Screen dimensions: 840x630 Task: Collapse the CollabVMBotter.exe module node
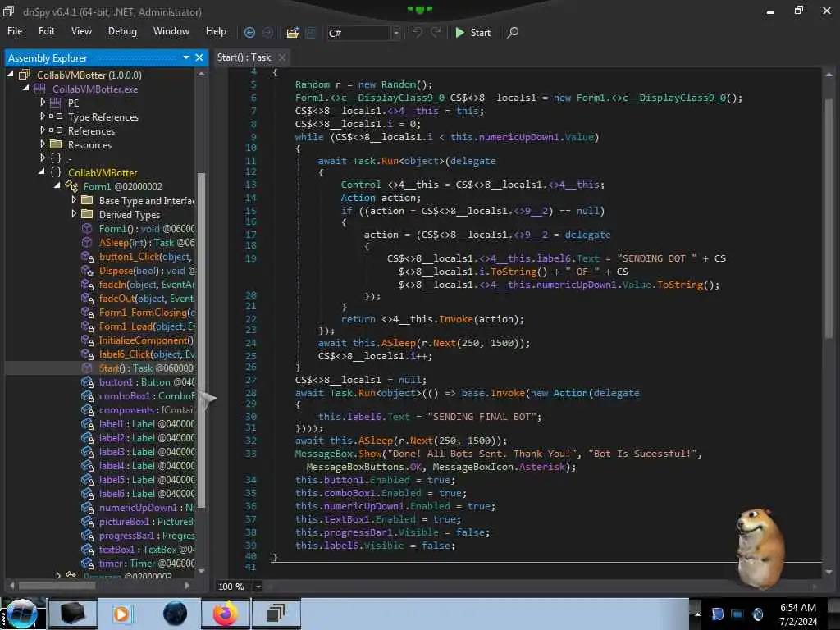(x=25, y=89)
